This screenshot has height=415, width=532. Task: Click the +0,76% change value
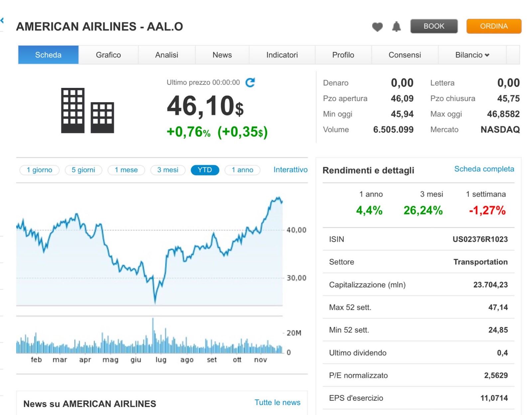click(189, 132)
